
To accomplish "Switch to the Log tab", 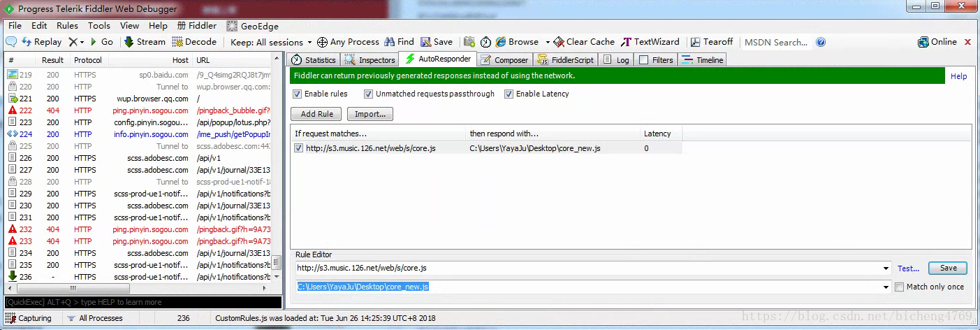I will 616,60.
